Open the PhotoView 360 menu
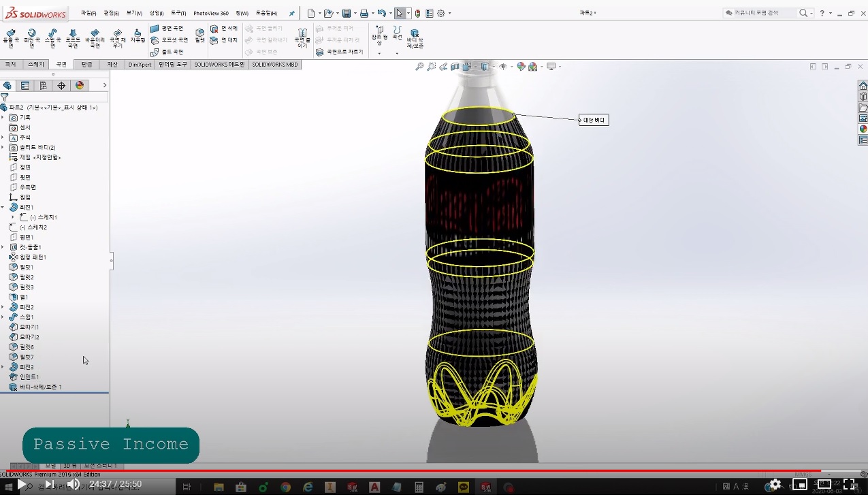Viewport: 868px width, 497px height. (211, 13)
